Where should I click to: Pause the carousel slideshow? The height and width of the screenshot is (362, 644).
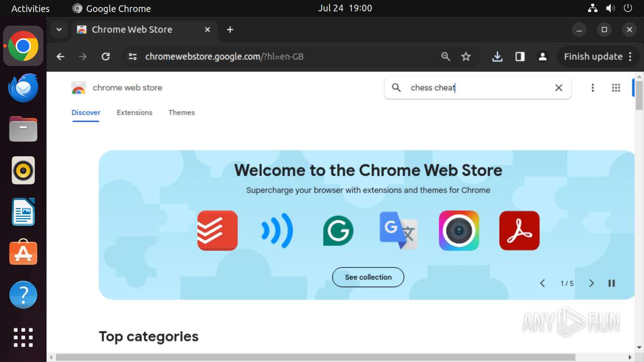pyautogui.click(x=612, y=284)
